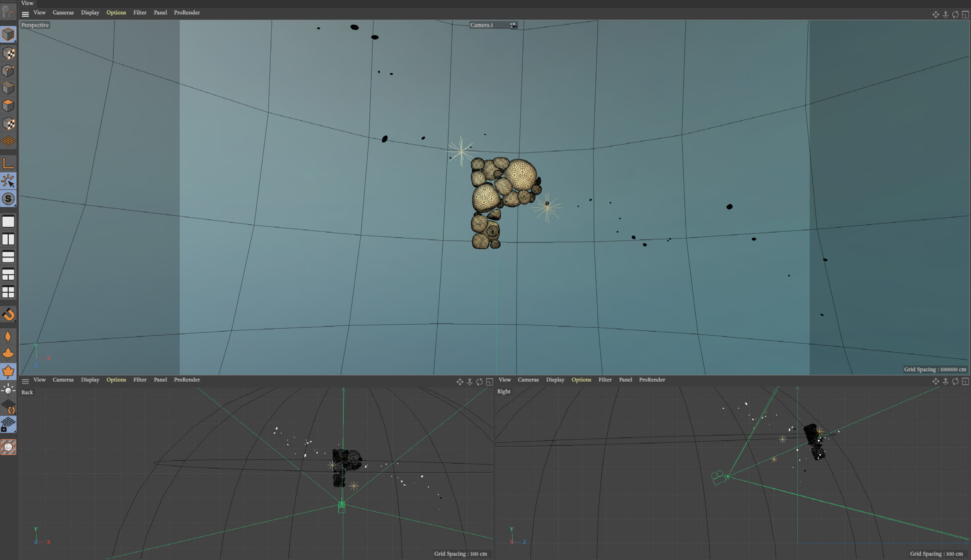Image resolution: width=971 pixels, height=560 pixels.
Task: Select the orange Workplane grid icon
Action: tap(8, 141)
